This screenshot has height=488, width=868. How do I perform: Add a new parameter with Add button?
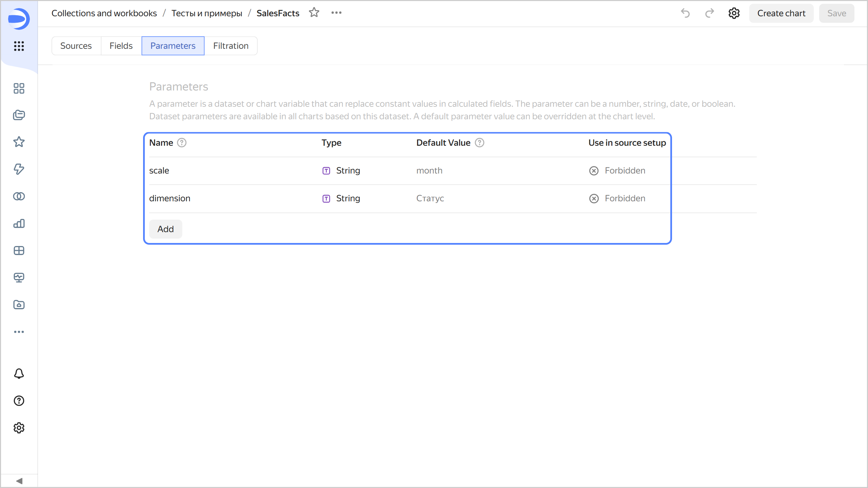[165, 229]
